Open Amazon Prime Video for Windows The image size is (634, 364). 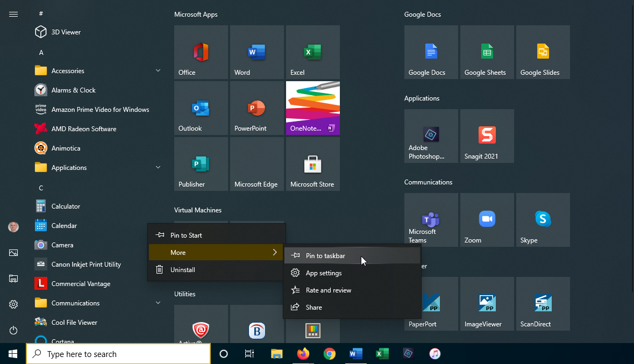pyautogui.click(x=98, y=110)
